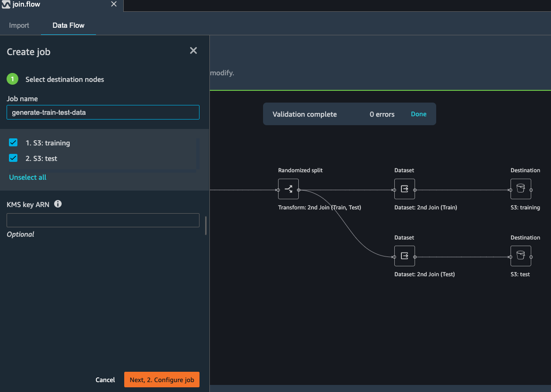Click output port of Randomized split node

299,190
